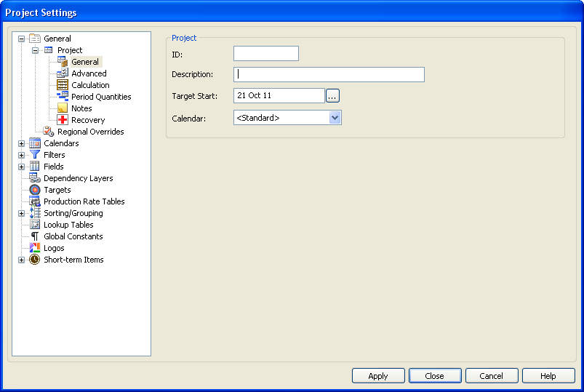The height and width of the screenshot is (392, 584).
Task: Select the Logos icon
Action: (x=35, y=248)
